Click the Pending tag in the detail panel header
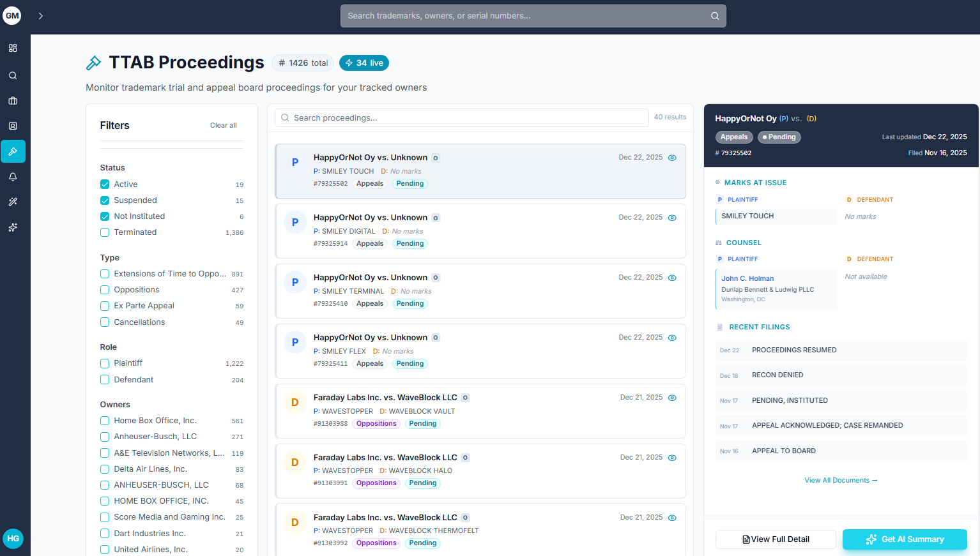 point(779,137)
